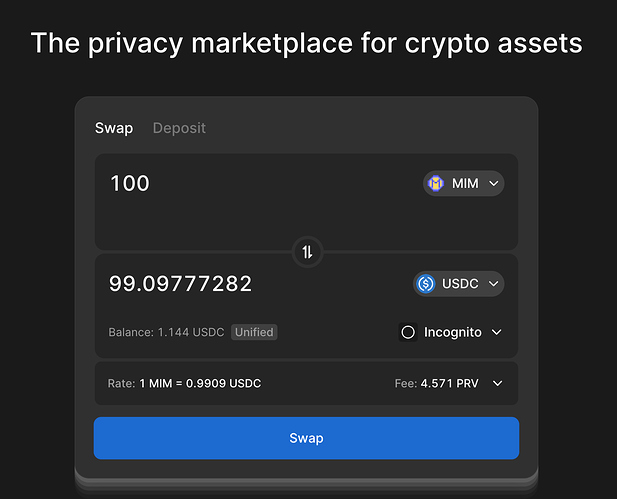This screenshot has height=499, width=617.
Task: Switch to the Deposit tab
Action: tap(179, 128)
